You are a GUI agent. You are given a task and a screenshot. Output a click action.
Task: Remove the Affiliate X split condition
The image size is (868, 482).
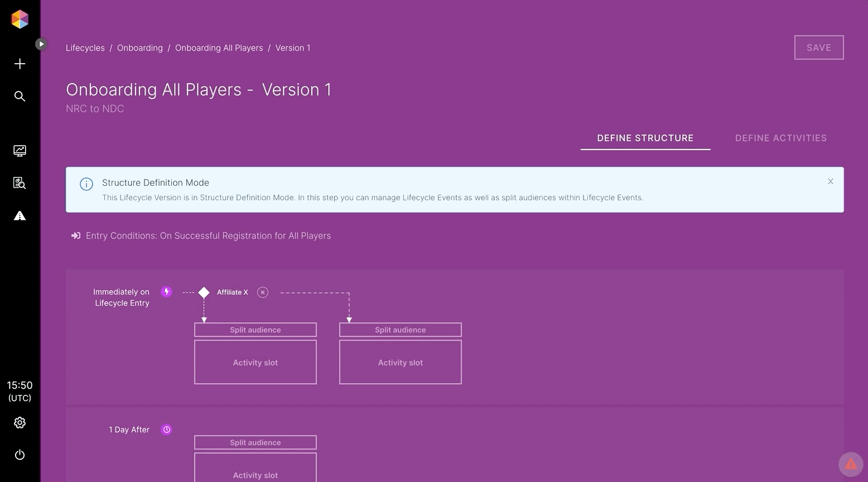[x=263, y=292]
